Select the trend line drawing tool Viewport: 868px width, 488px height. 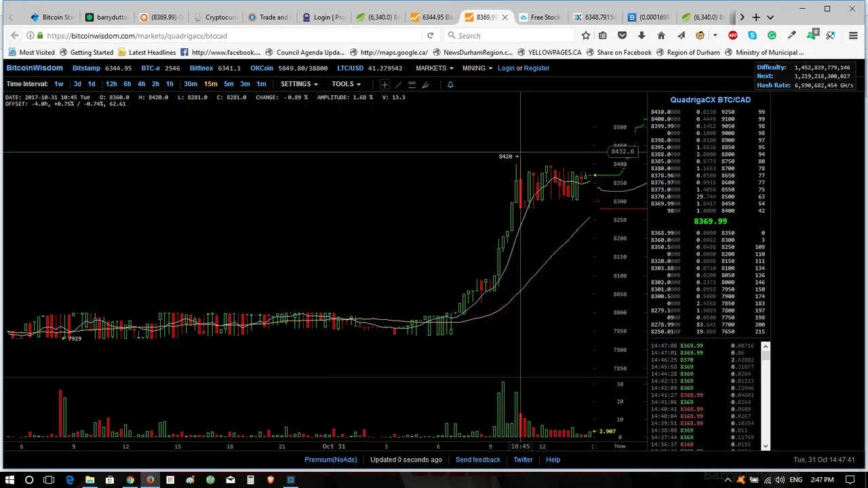398,85
